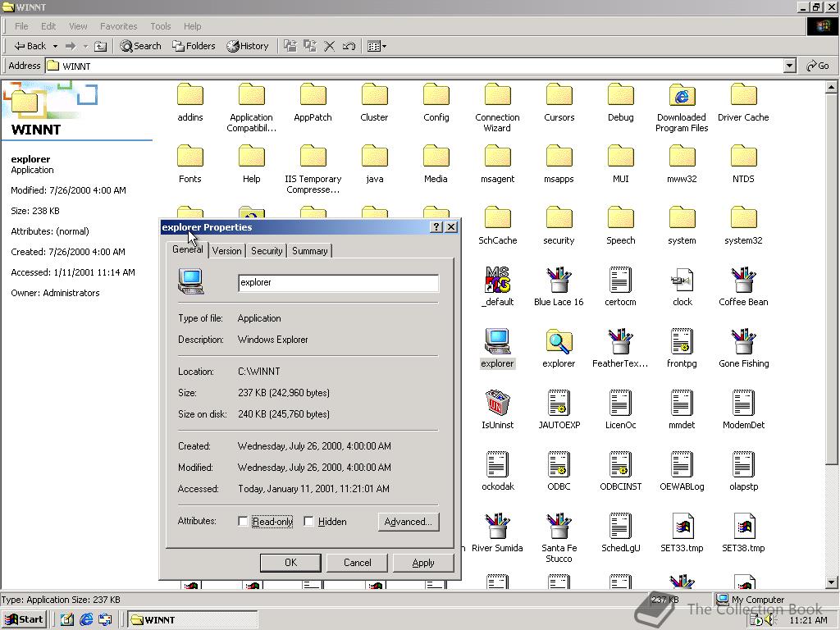Click the Copy To toolbar icon
This screenshot has width=840, height=630.
click(309, 46)
